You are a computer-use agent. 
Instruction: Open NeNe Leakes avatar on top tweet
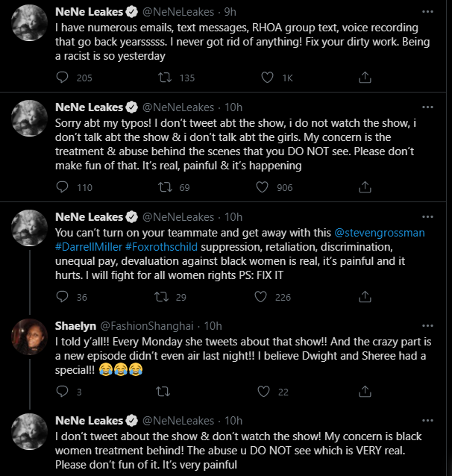pyautogui.click(x=29, y=23)
